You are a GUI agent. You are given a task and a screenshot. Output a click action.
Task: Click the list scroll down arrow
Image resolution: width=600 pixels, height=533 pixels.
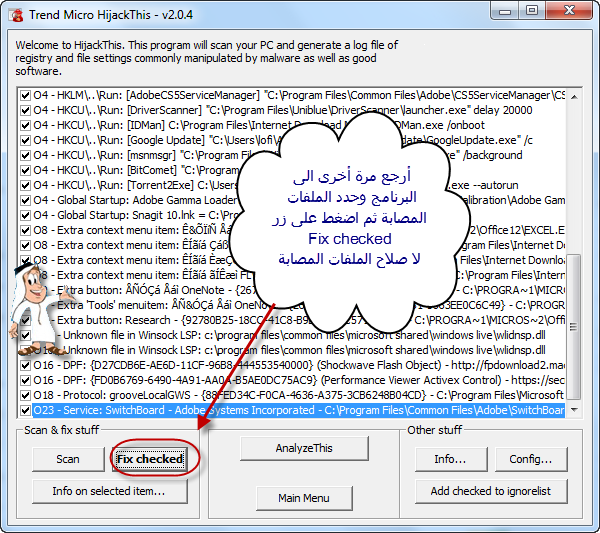coord(574,410)
